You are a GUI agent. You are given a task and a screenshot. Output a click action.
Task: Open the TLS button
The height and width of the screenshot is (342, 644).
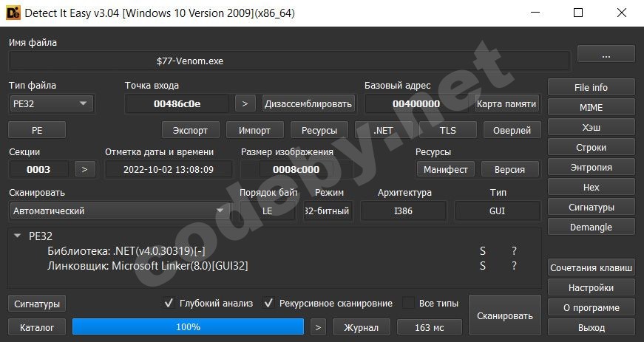(x=447, y=131)
